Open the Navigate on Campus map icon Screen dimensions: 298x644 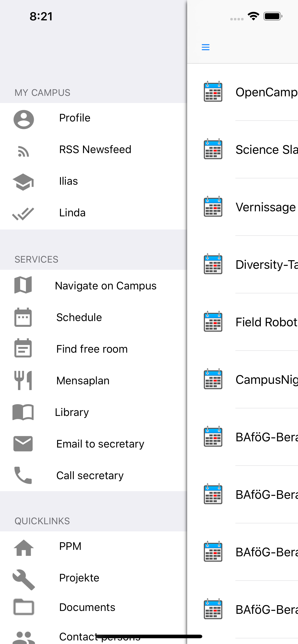click(23, 285)
